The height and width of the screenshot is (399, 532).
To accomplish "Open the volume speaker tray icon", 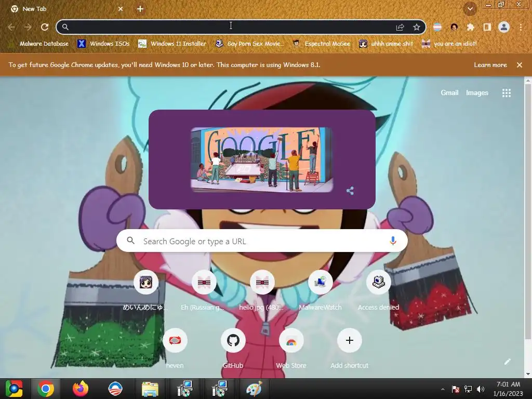I will pos(481,389).
